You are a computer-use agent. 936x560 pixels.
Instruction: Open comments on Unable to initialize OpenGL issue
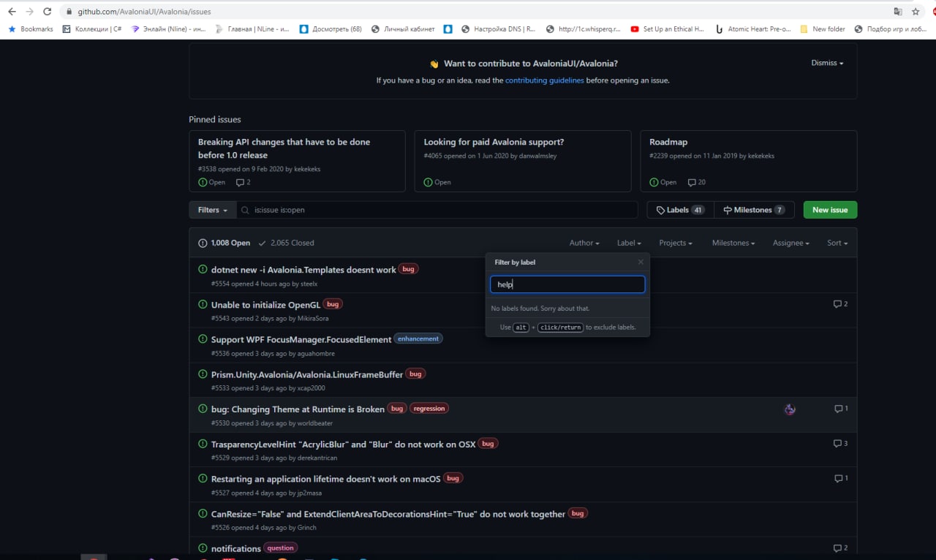pos(841,304)
